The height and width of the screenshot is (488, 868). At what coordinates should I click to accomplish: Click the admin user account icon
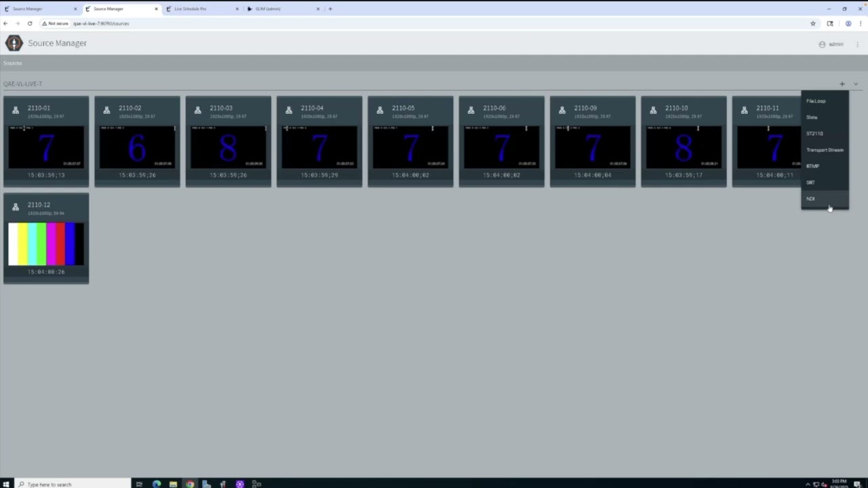822,44
